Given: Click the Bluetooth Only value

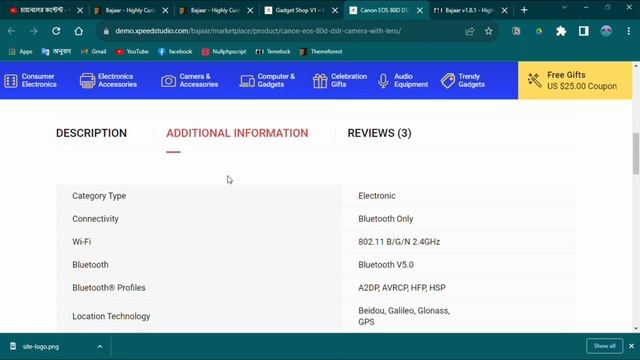Looking at the screenshot, I should click(x=386, y=219).
